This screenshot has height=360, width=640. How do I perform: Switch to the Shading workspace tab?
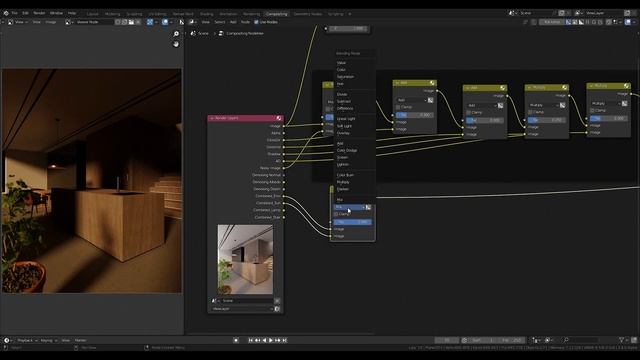point(207,14)
